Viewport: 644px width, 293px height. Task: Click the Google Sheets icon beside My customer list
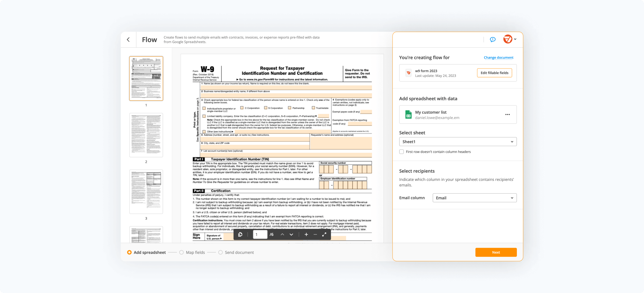(408, 114)
